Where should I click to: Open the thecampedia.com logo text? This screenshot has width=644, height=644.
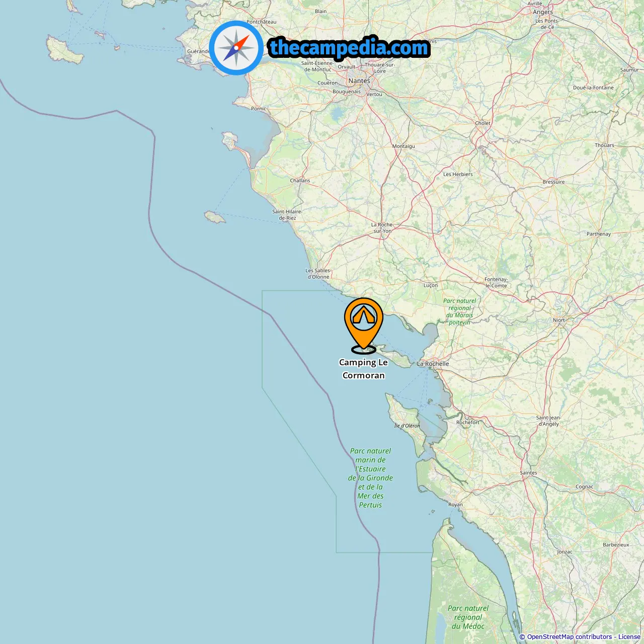coord(349,48)
